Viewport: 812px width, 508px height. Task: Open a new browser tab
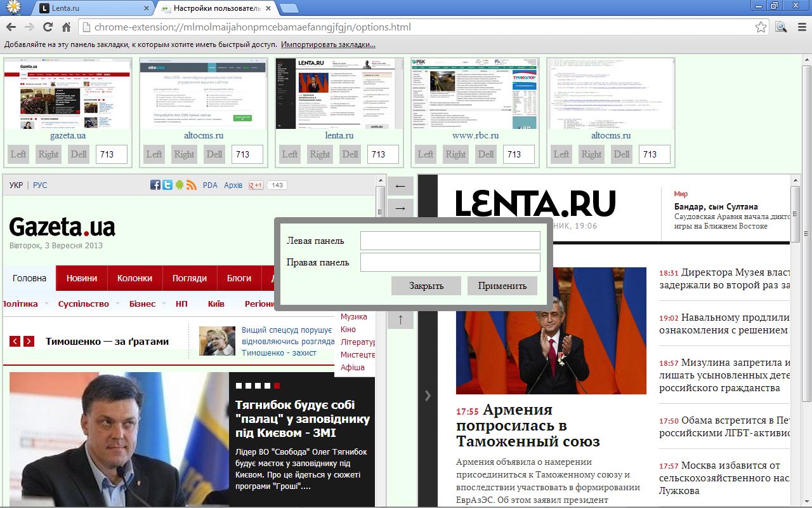[289, 8]
